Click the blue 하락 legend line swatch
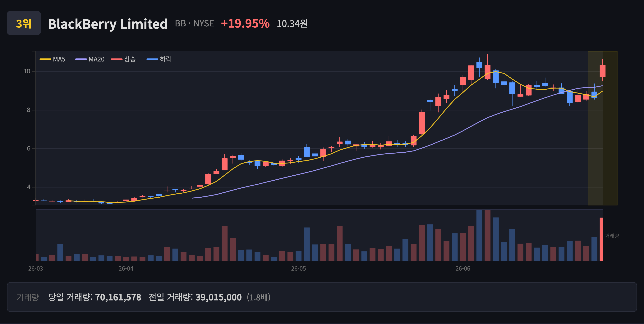 [x=152, y=59]
